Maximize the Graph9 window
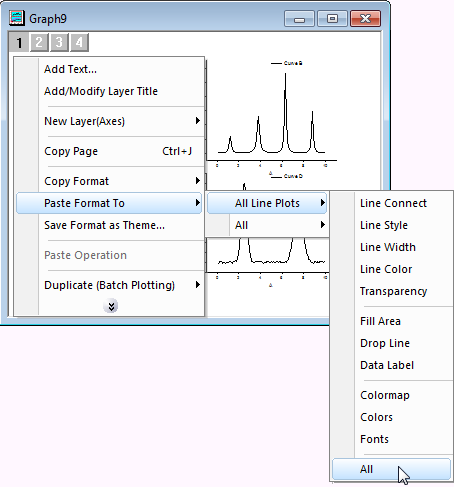The width and height of the screenshot is (454, 487). (x=332, y=19)
